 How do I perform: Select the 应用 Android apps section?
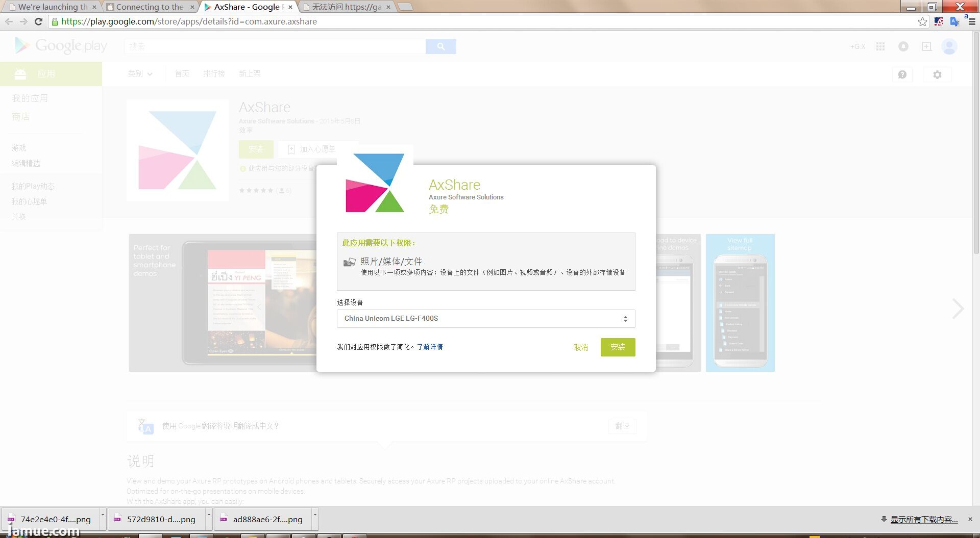(51, 74)
